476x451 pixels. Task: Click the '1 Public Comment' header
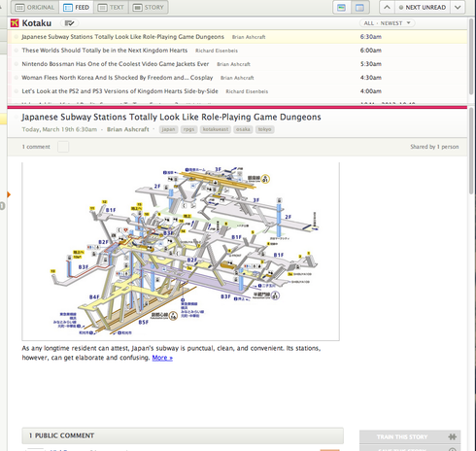coord(183,435)
